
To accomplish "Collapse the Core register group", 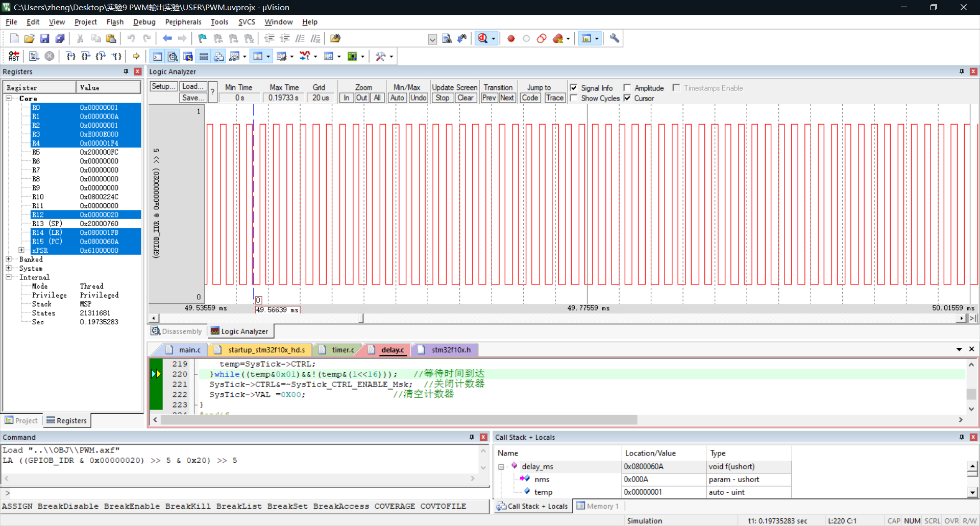I will pos(9,98).
